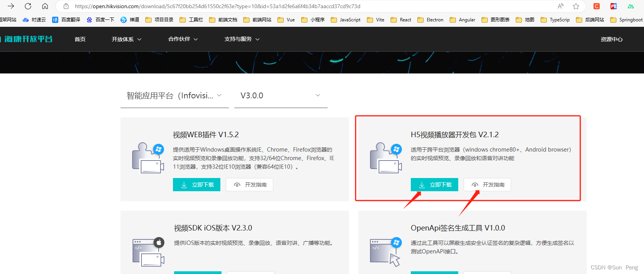Open 百度翻译 bookmark
Image resolution: width=644 pixels, height=274 pixels.
click(66, 20)
